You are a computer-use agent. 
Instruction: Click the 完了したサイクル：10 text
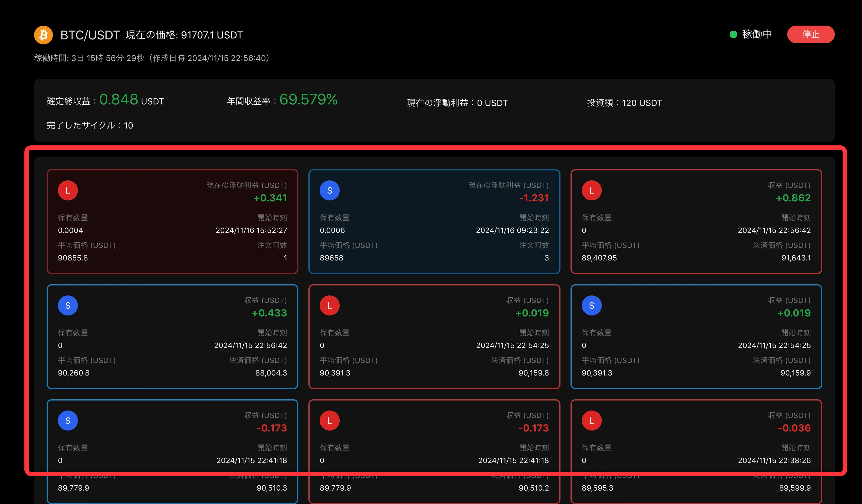point(90,125)
